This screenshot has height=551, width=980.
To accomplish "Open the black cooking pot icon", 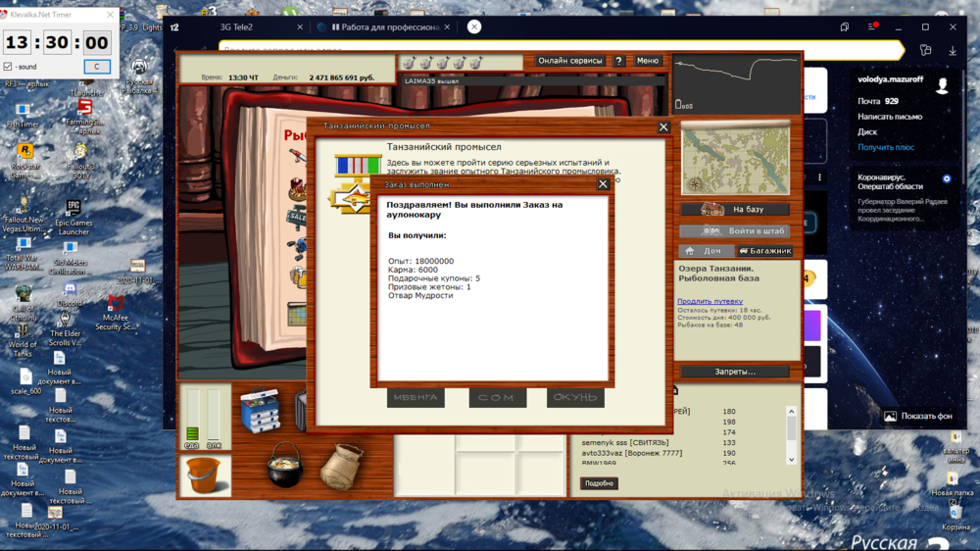I will (285, 465).
